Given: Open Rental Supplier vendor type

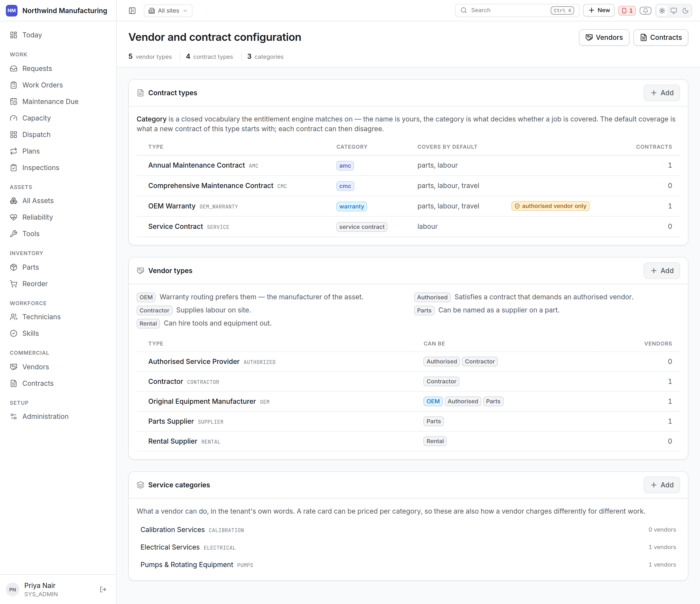Looking at the screenshot, I should 408,441.
